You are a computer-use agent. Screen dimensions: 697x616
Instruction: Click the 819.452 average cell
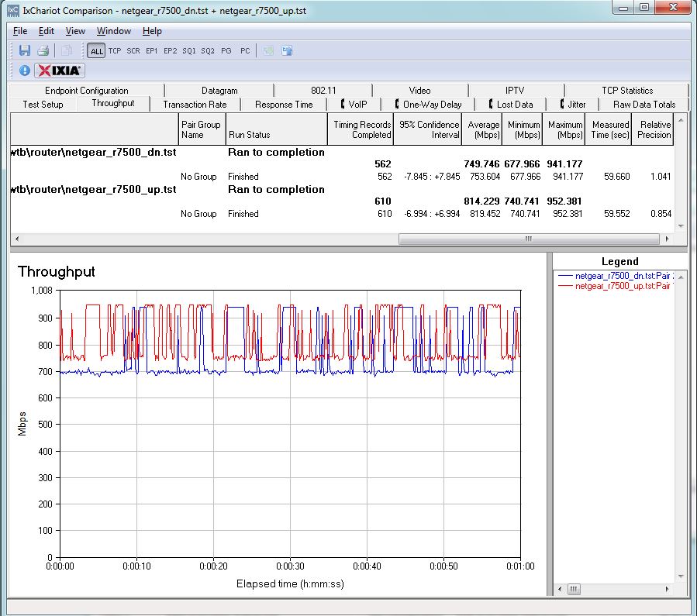pyautogui.click(x=485, y=214)
